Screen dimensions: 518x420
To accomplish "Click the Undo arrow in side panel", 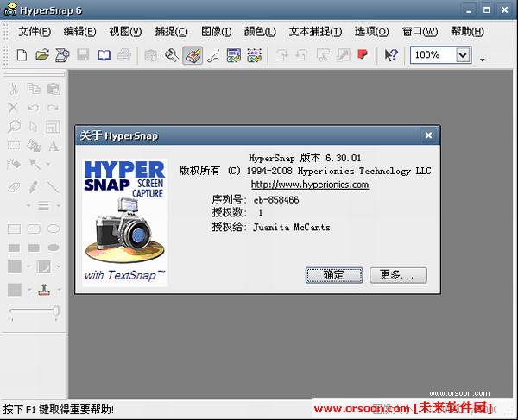I will (x=33, y=108).
